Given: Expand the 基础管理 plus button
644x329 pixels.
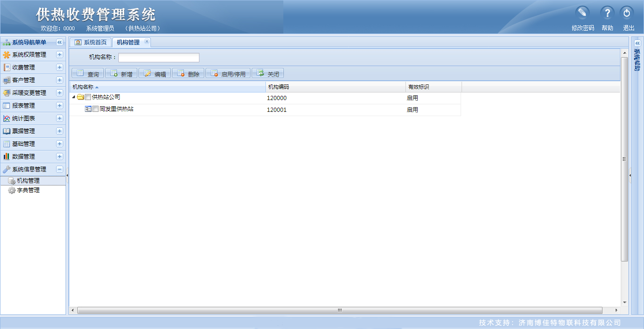Looking at the screenshot, I should (60, 144).
